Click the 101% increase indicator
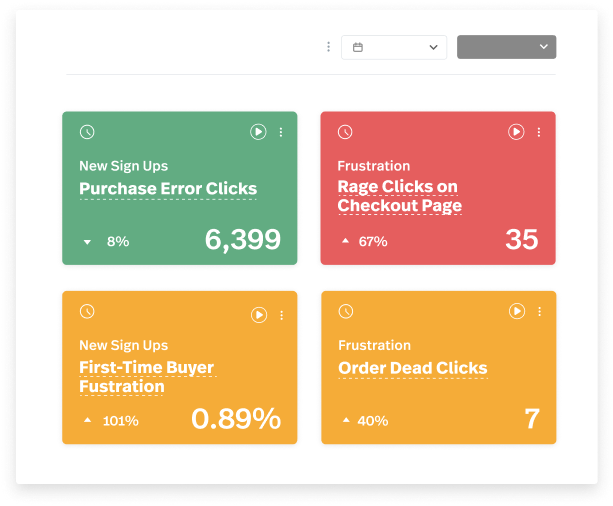Image resolution: width=613 pixels, height=506 pixels. (x=111, y=421)
